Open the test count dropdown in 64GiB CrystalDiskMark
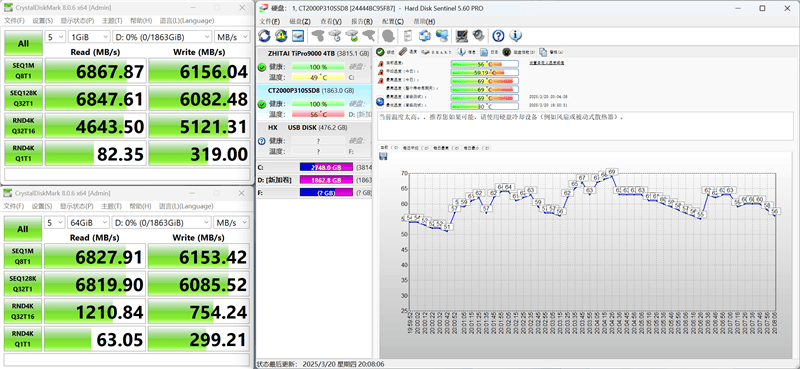This screenshot has width=800, height=369. point(55,223)
